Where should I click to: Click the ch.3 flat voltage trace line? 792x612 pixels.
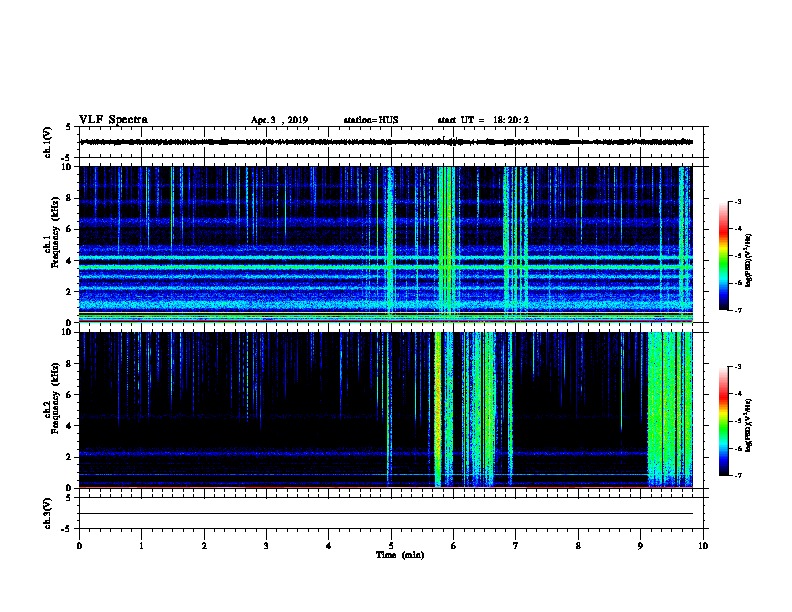click(x=386, y=514)
